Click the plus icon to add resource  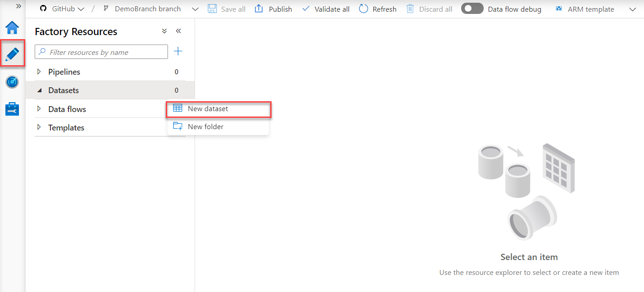pos(178,51)
